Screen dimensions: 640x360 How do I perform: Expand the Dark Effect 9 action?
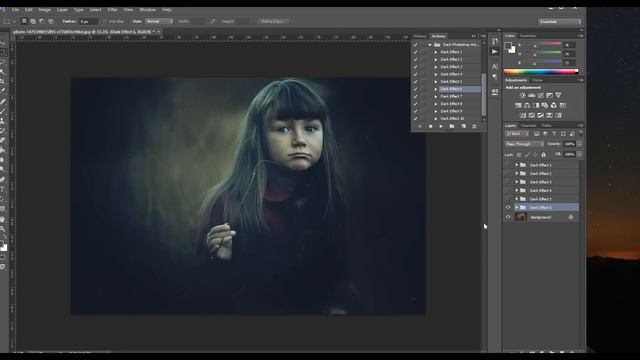[x=436, y=111]
